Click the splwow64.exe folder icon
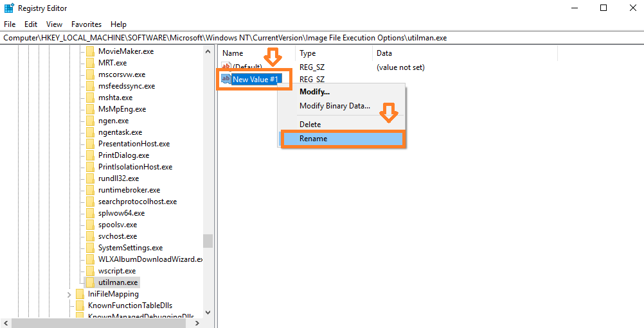Viewport: 644px width, 328px height. click(90, 213)
